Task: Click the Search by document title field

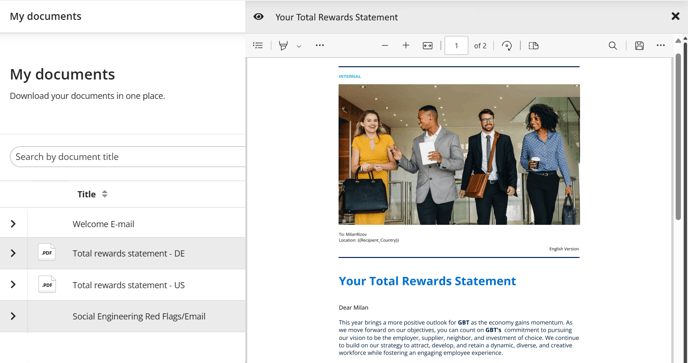Action: (128, 157)
